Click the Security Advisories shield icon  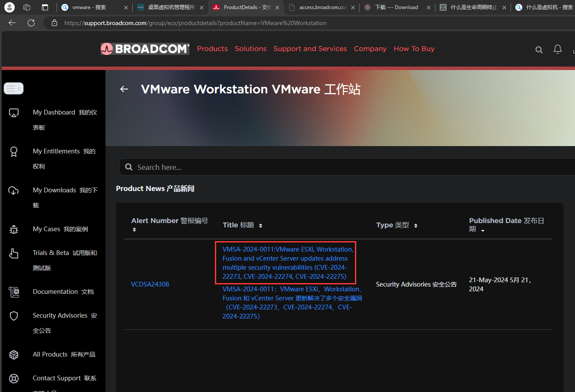point(14,316)
